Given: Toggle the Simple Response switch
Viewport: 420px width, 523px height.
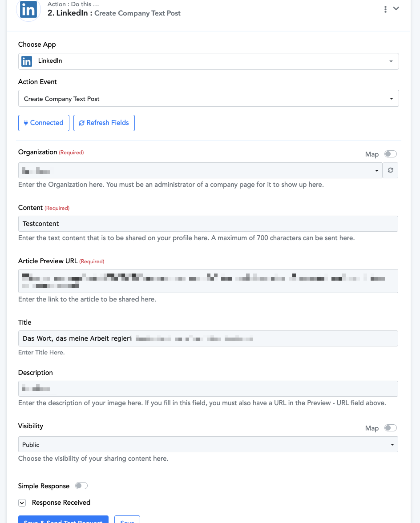Looking at the screenshot, I should click(81, 486).
